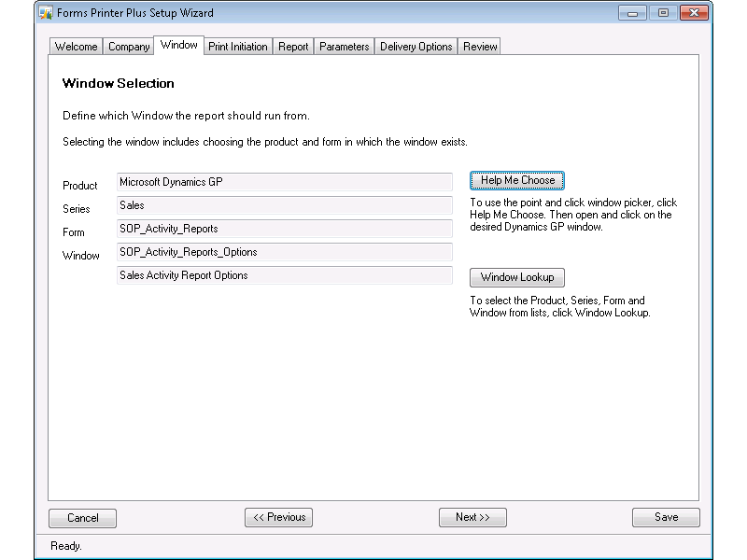Go back with the Previous button
Screen dimensions: 747x560
click(278, 518)
